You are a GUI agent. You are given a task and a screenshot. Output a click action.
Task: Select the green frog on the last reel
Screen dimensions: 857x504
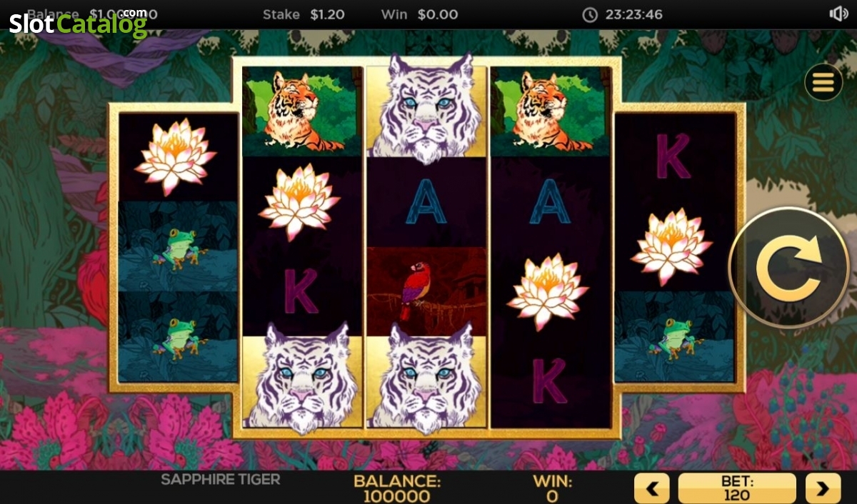[673, 337]
